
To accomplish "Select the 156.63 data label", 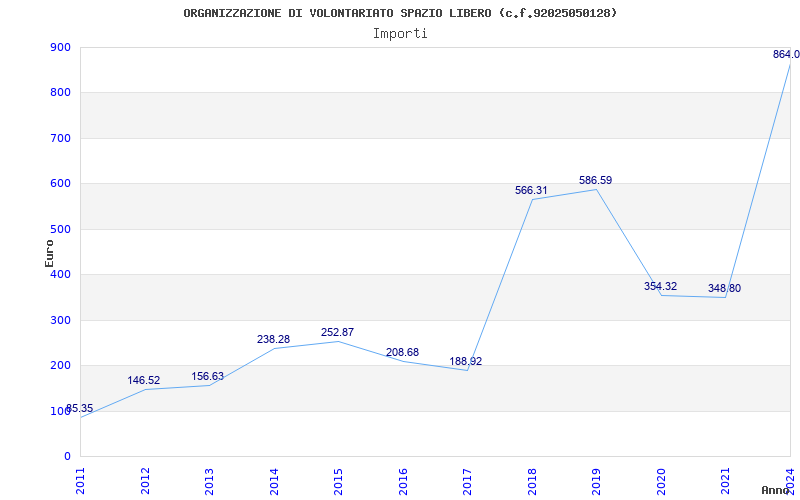I will pyautogui.click(x=208, y=376).
